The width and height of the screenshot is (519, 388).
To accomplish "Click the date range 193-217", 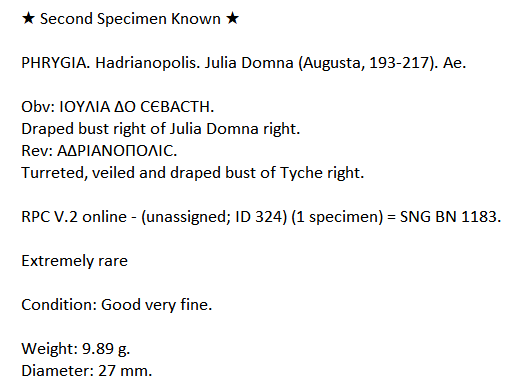I will click(399, 63).
